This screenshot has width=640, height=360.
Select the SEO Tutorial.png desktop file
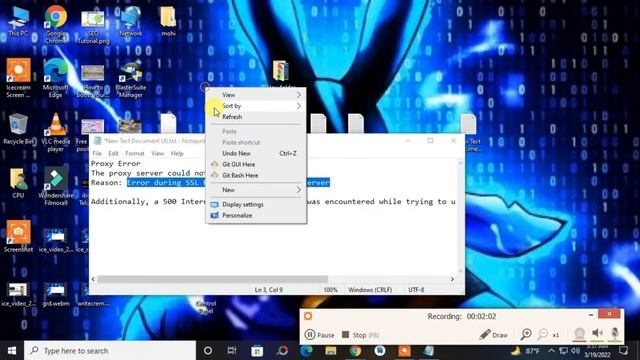coord(93,27)
